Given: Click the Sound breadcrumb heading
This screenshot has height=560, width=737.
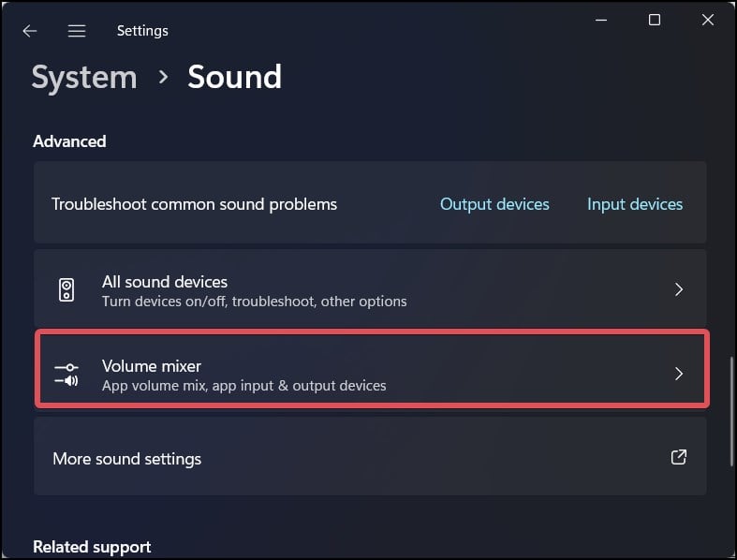Looking at the screenshot, I should [235, 77].
